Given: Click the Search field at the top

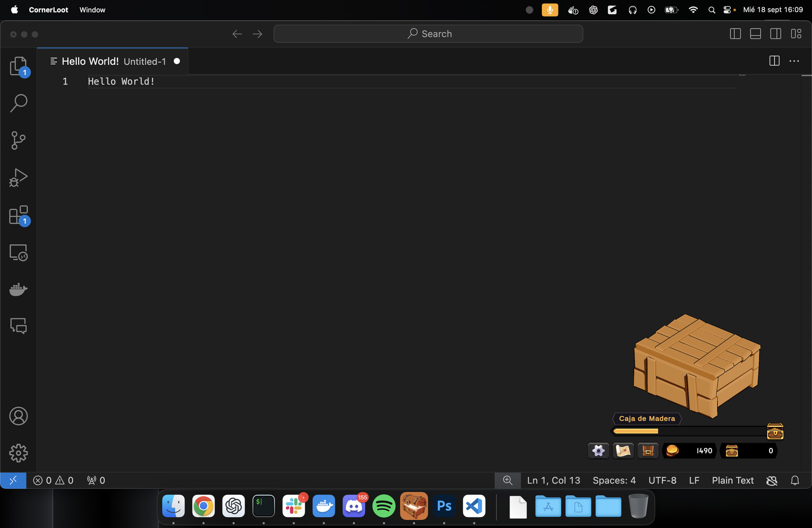Looking at the screenshot, I should pyautogui.click(x=428, y=33).
